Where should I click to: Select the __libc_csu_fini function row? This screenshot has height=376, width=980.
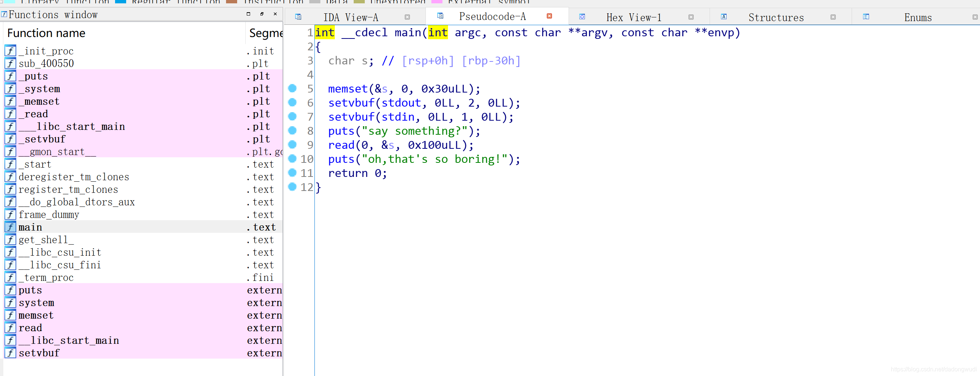pos(144,264)
